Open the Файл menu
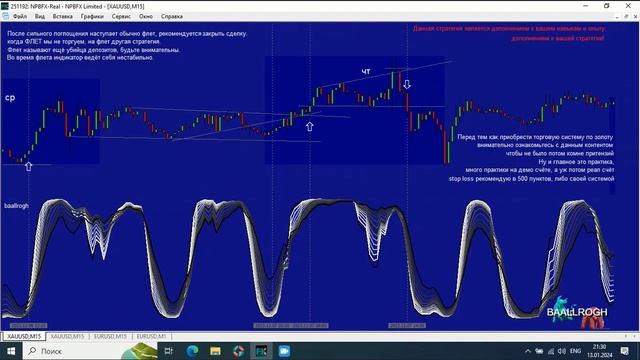 click(x=20, y=17)
